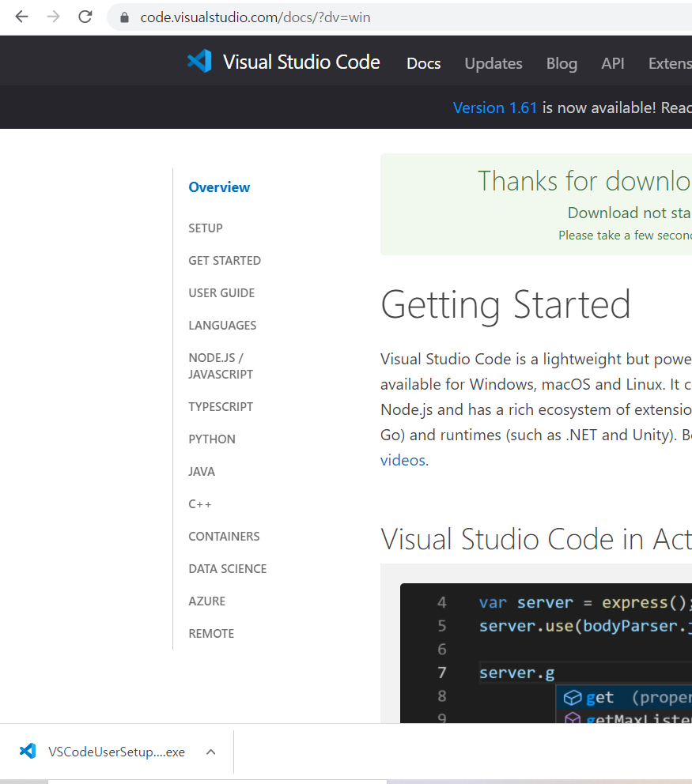Click the VSCodeUserSetup download file icon
The height and width of the screenshot is (784, 692).
point(28,751)
